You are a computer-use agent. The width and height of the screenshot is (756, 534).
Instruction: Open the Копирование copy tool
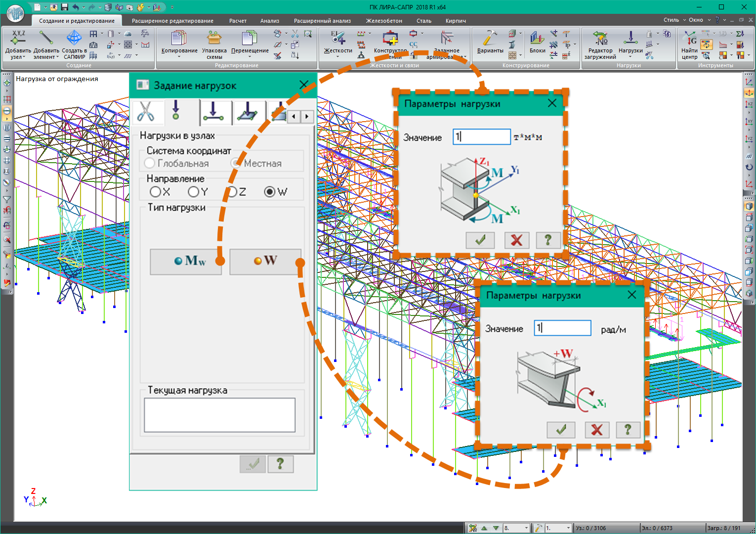point(179,39)
